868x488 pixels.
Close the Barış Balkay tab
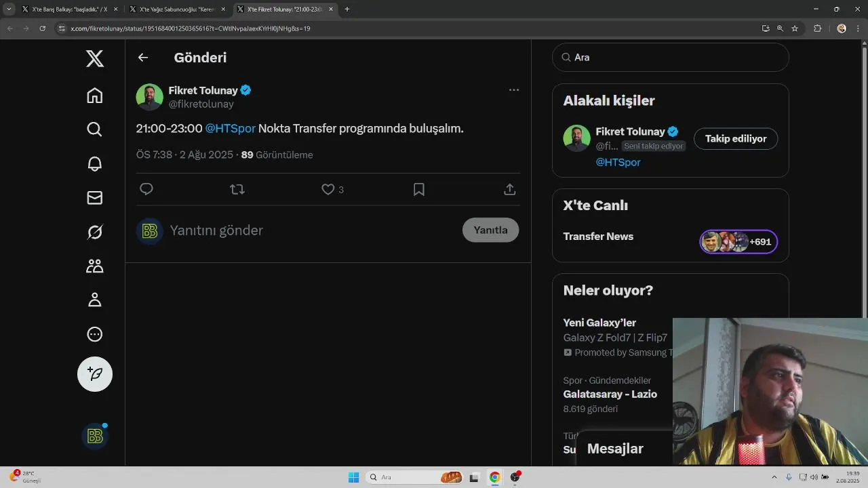pos(115,9)
